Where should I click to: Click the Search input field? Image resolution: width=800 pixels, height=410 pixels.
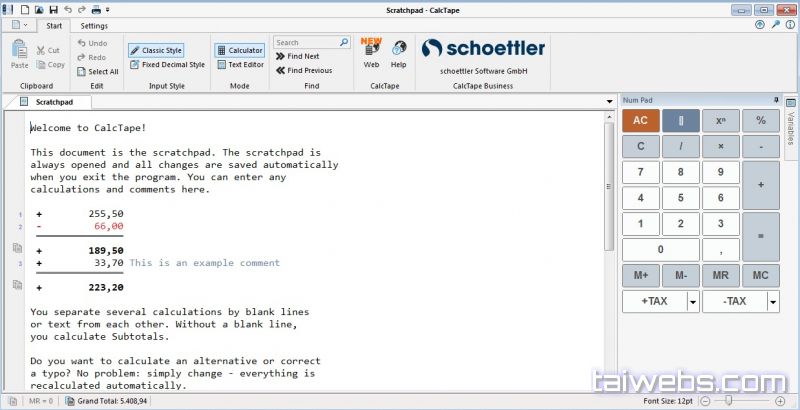pos(306,43)
